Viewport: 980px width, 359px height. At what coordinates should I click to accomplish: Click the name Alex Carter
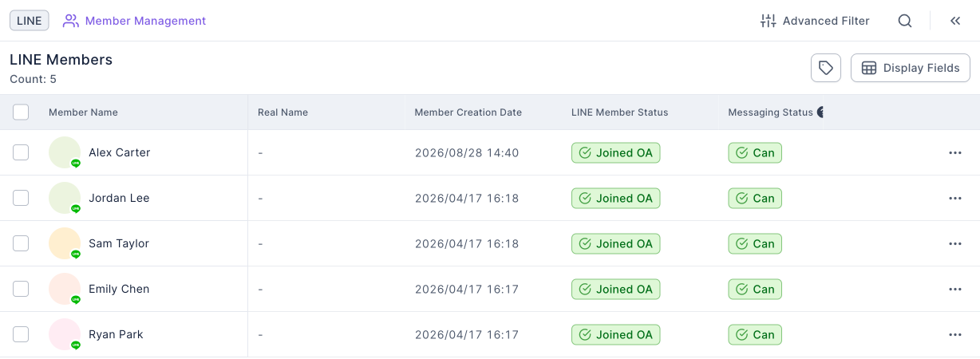tap(119, 152)
